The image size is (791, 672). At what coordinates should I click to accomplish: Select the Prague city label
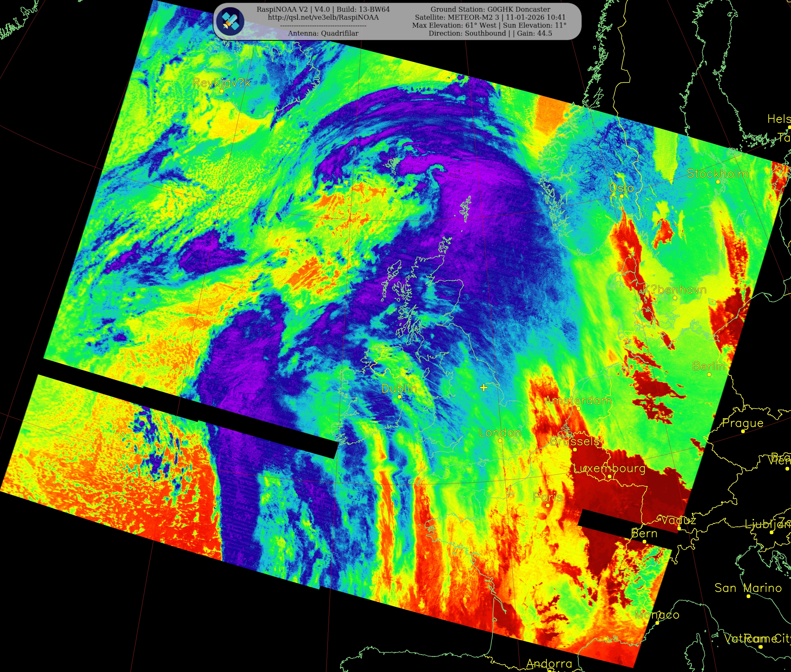pos(743,423)
